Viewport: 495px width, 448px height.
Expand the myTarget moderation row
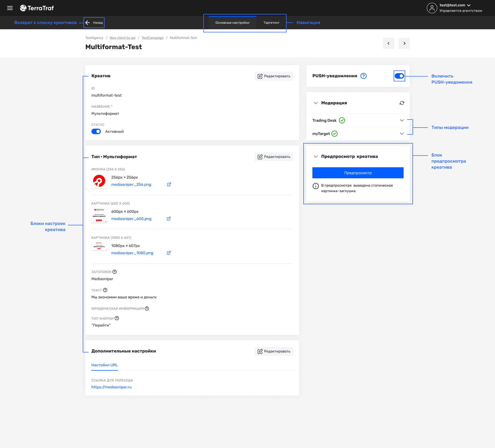click(402, 134)
